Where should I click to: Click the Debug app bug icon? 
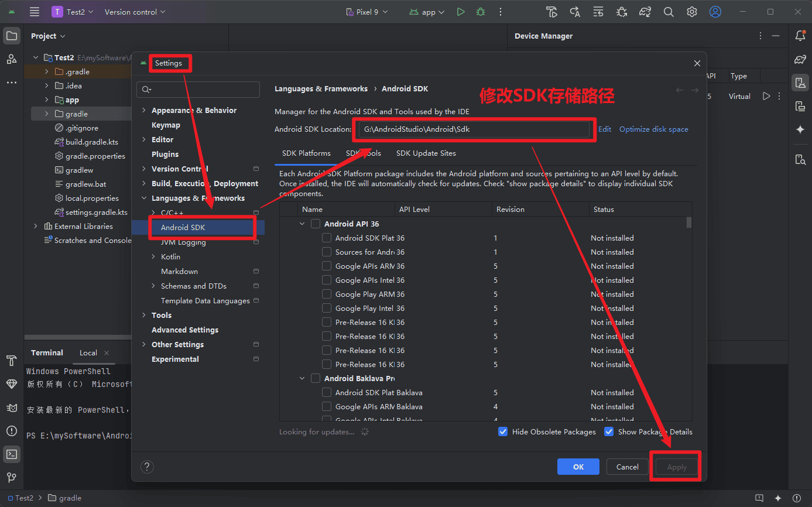pyautogui.click(x=481, y=12)
